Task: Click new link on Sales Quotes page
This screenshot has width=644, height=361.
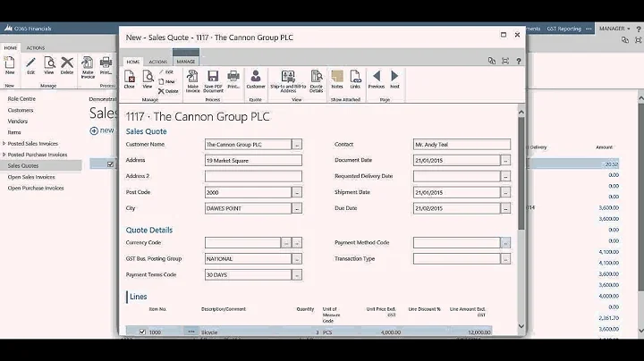Action: click(x=102, y=130)
